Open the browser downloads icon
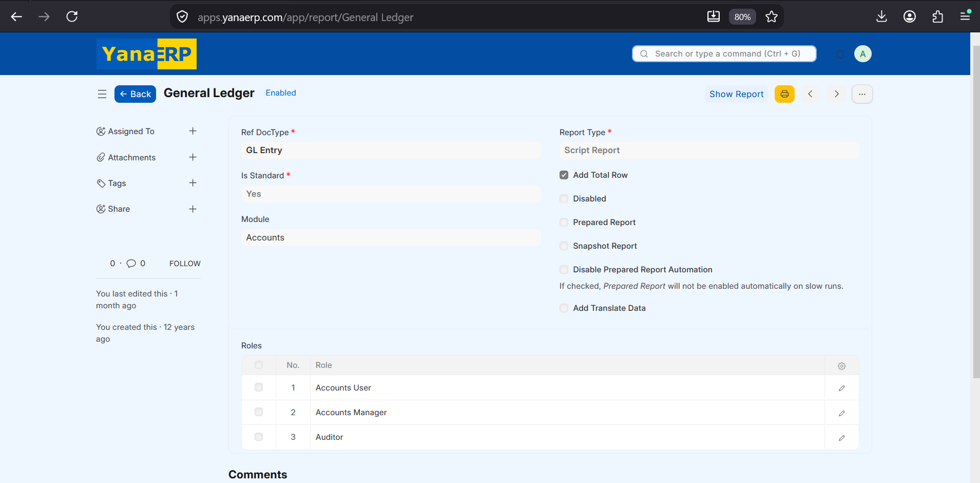 pos(881,16)
